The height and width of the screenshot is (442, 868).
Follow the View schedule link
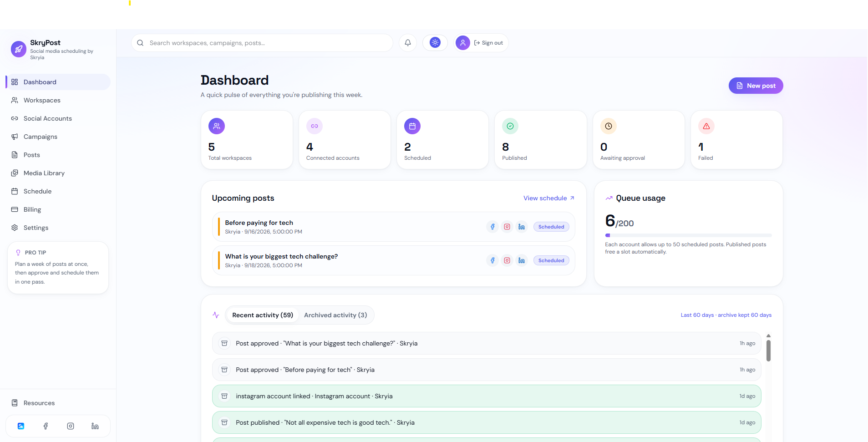click(x=549, y=198)
